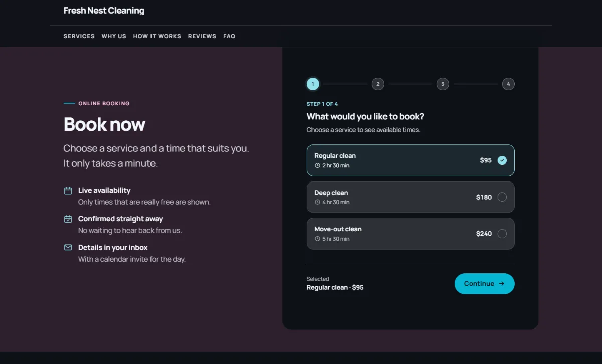Click 'No waiting to hear back from us.'
The width and height of the screenshot is (602, 364).
click(x=130, y=231)
